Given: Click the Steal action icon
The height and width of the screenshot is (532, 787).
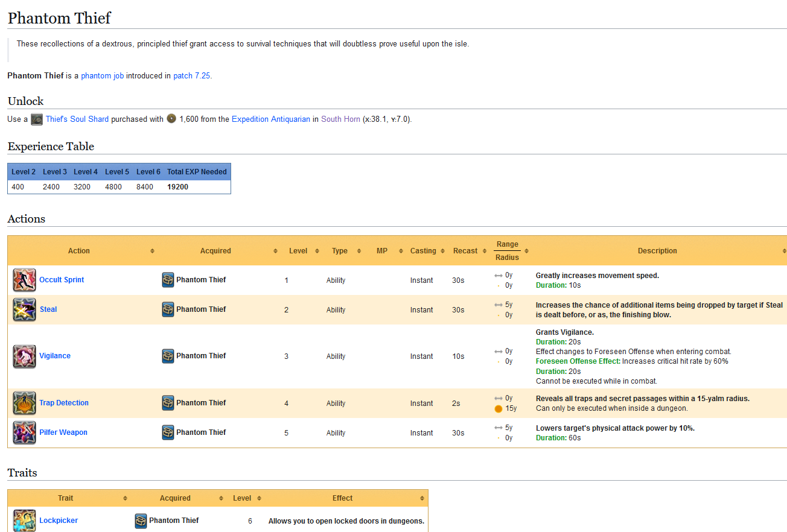Looking at the screenshot, I should (x=25, y=309).
